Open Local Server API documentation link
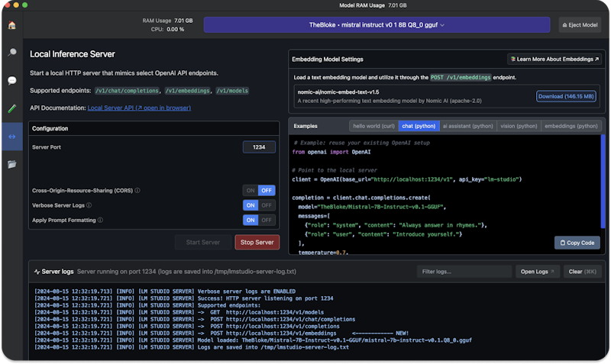Screen dimensions: 611x364 coord(139,108)
